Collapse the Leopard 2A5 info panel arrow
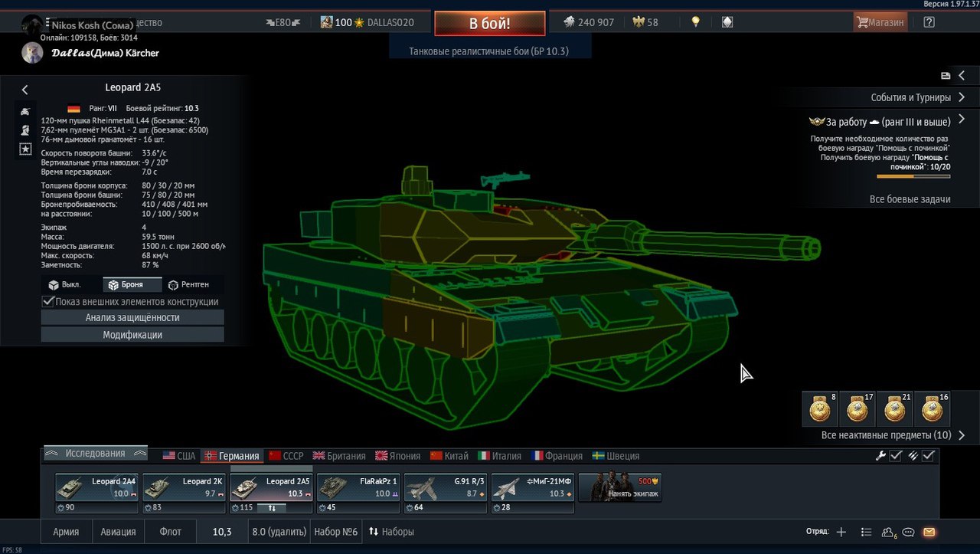This screenshot has width=980, height=554. 24,90
